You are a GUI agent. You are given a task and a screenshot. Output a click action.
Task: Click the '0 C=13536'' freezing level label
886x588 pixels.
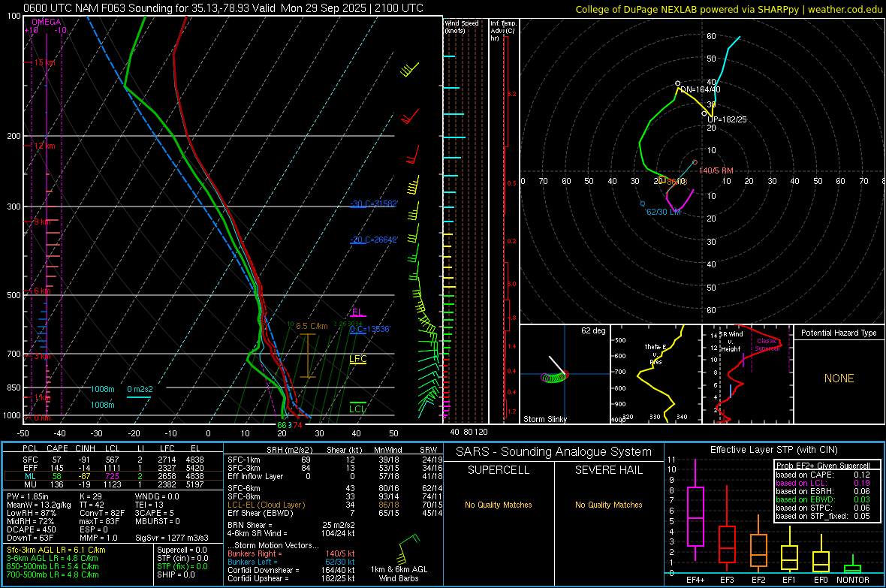[x=370, y=329]
